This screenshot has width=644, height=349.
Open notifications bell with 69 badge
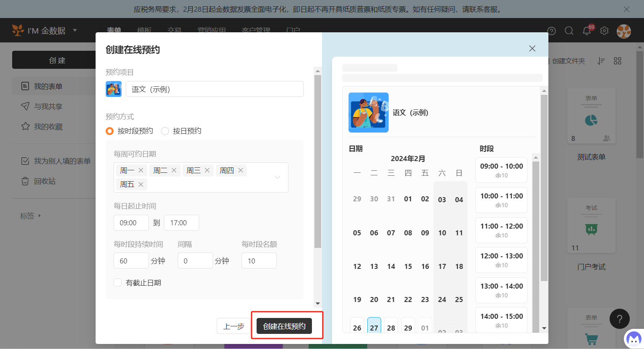[587, 31]
